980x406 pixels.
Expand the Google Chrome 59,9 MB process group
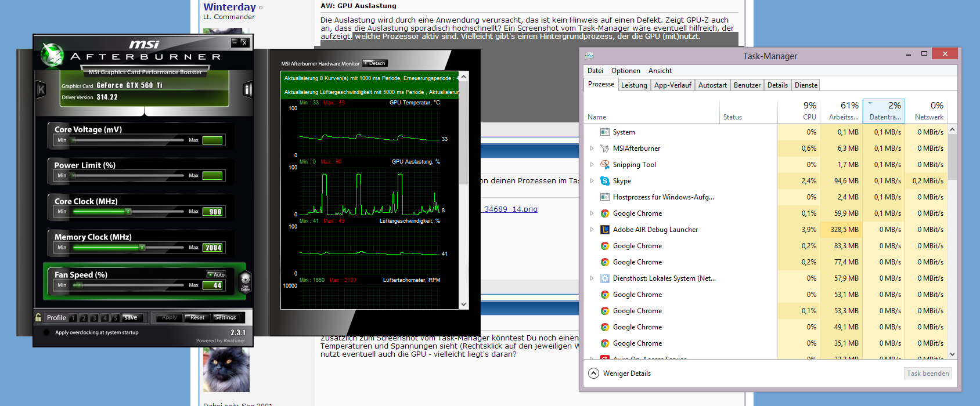(592, 213)
